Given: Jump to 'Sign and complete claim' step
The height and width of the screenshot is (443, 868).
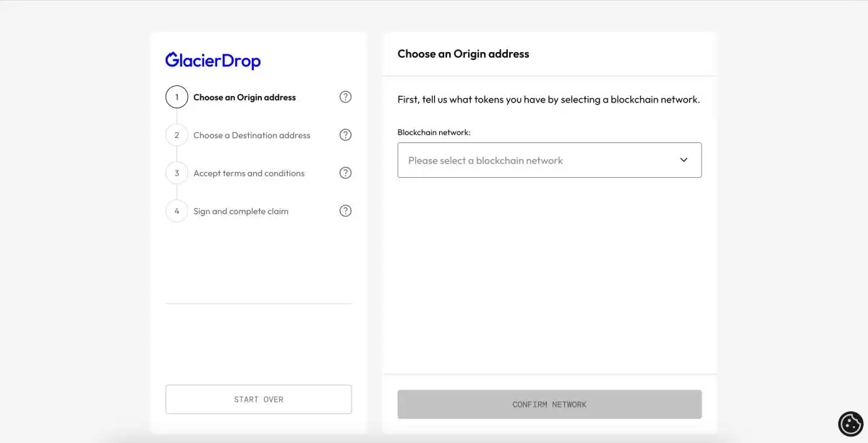Looking at the screenshot, I should [241, 212].
